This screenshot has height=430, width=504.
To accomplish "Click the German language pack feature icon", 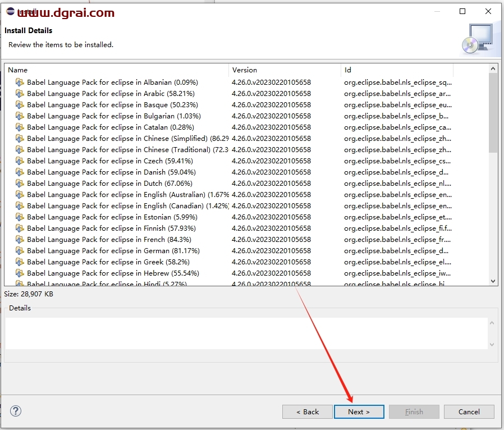I will 20,251.
